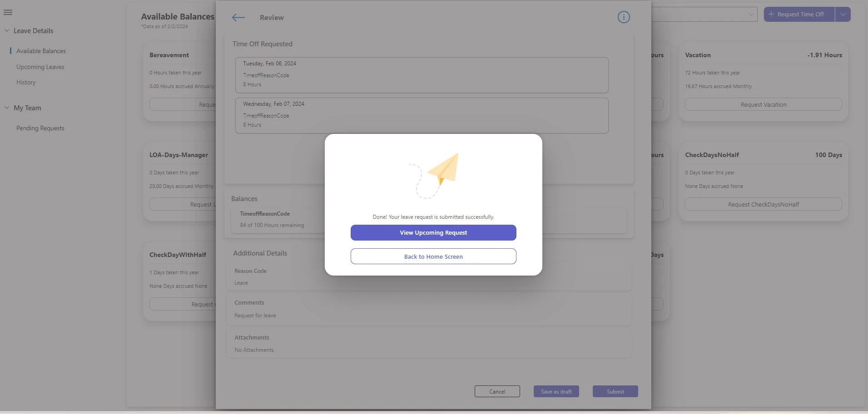This screenshot has height=414, width=868.
Task: Click the plus icon on Request Time Off
Action: pyautogui.click(x=771, y=14)
